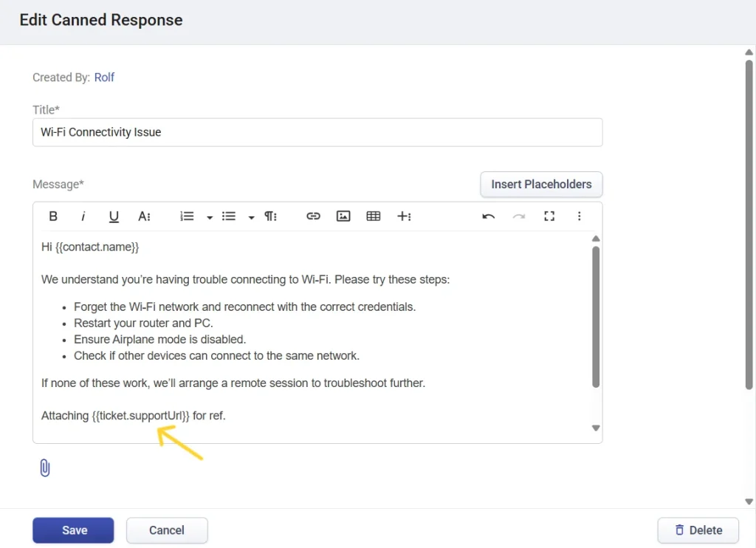Click the {{contact.name}} placeholder text
Viewport: 756px width, 548px height.
[97, 247]
